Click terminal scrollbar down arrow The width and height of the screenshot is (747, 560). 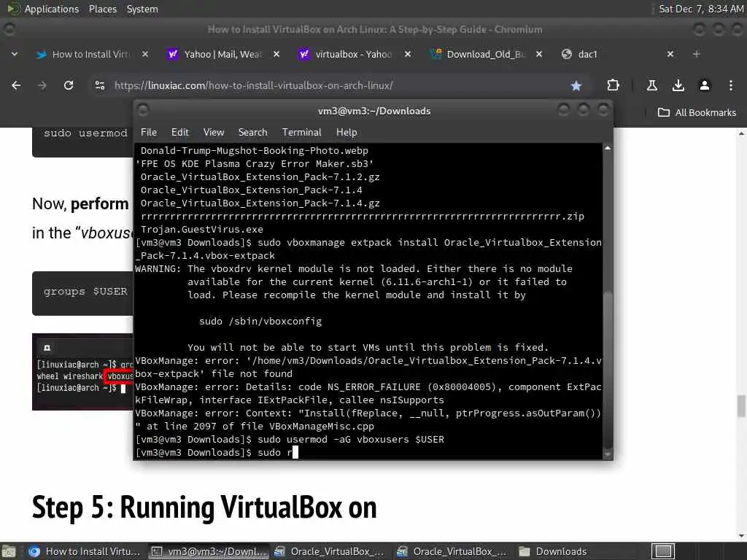(608, 455)
